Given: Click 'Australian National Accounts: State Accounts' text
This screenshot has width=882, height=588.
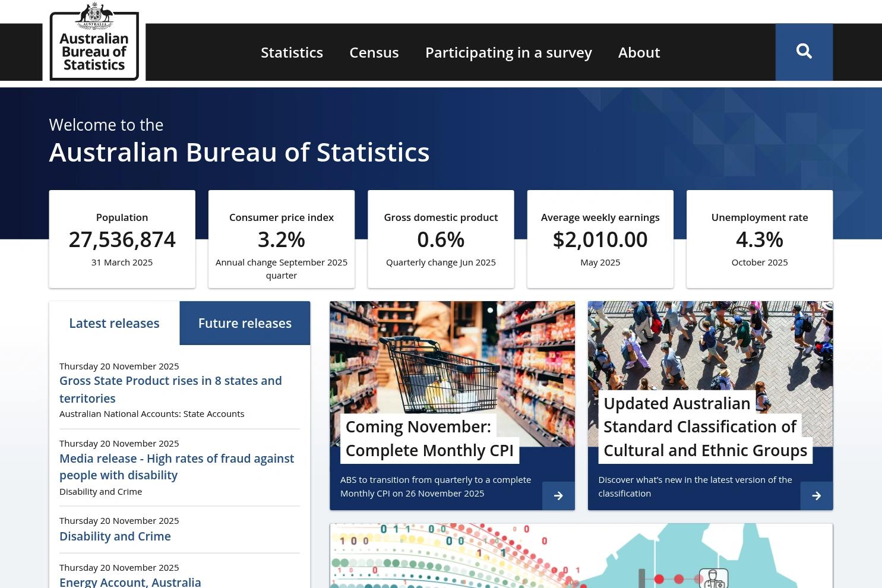Looking at the screenshot, I should 152,414.
